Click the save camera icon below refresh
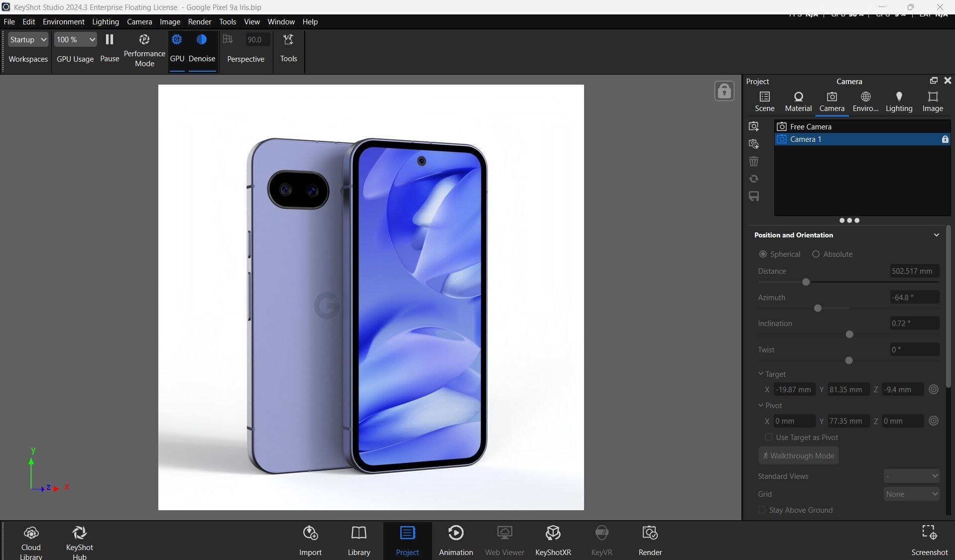Viewport: 955px width, 560px height. coord(754,196)
